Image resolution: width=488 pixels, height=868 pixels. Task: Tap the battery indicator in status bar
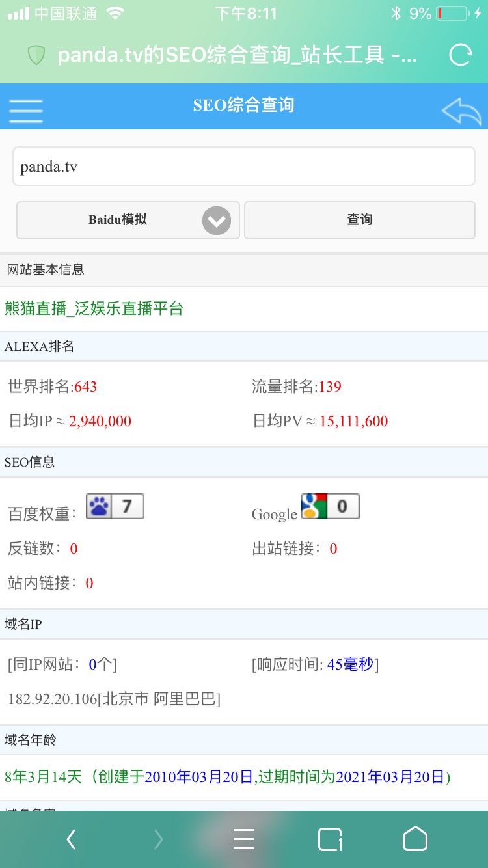452,13
